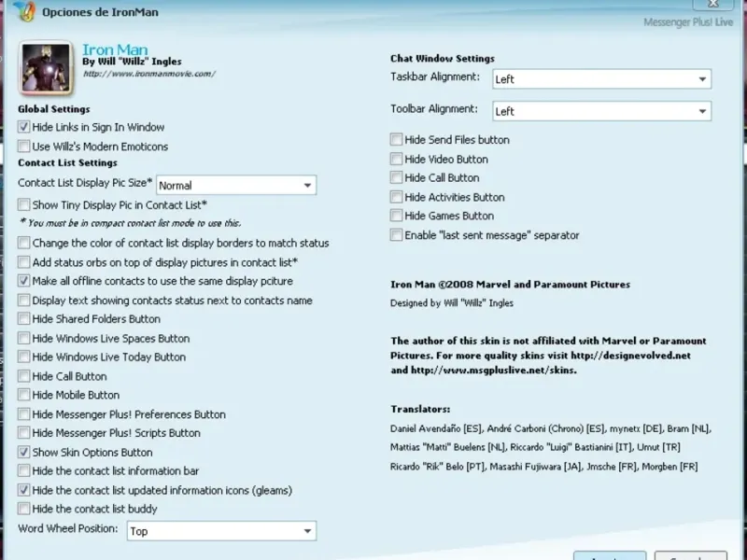The height and width of the screenshot is (560, 747).
Task: Click the Contact List Settings heading
Action: [x=67, y=162]
